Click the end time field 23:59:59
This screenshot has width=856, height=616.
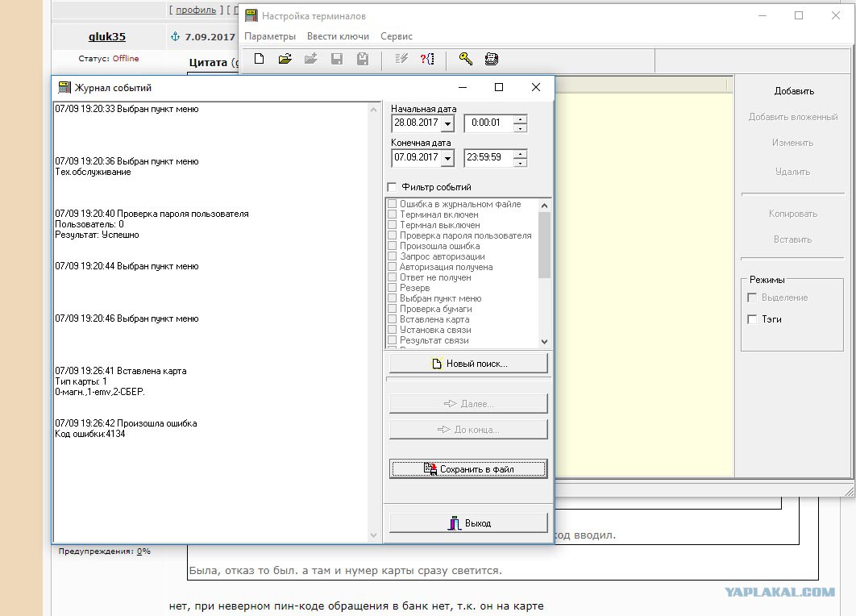[488, 158]
